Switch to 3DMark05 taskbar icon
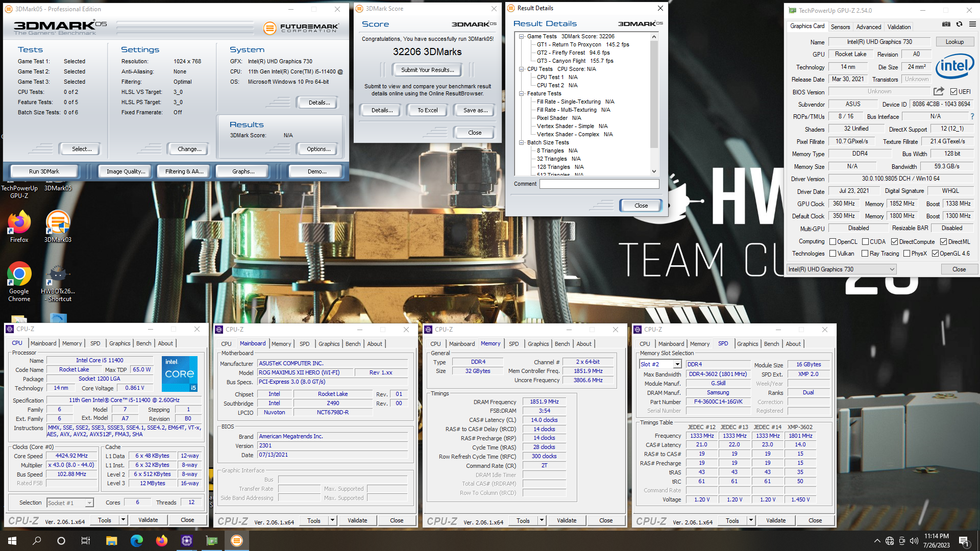The width and height of the screenshot is (980, 551). point(236,541)
